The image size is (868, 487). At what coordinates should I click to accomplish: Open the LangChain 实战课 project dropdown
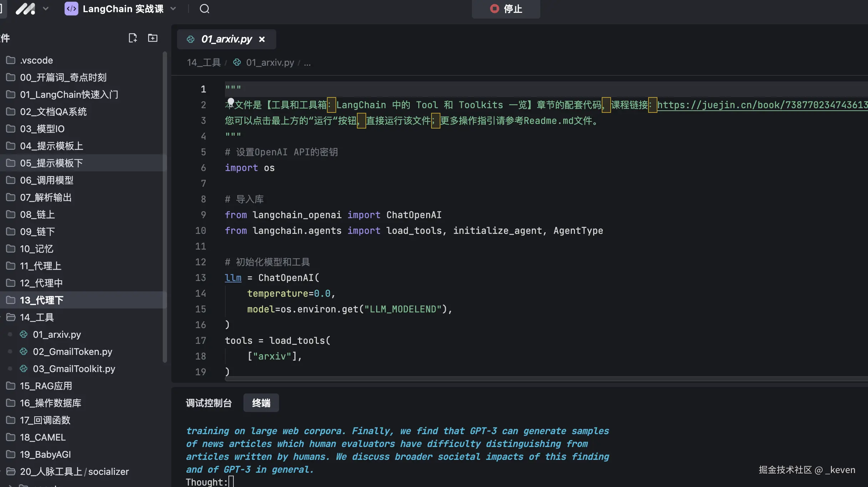[173, 9]
